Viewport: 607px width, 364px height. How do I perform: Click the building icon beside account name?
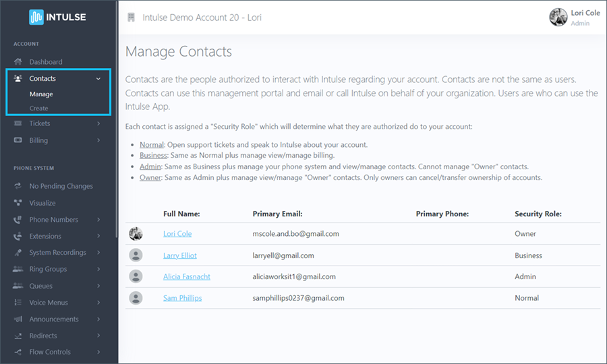(x=132, y=17)
